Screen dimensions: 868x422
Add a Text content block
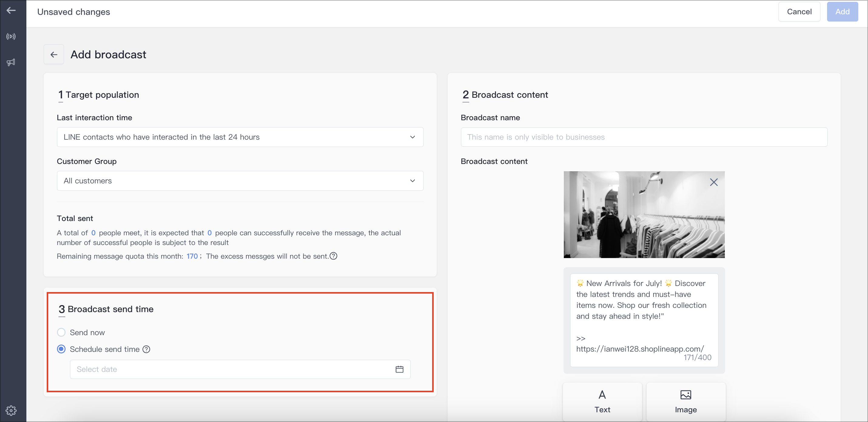tap(602, 401)
